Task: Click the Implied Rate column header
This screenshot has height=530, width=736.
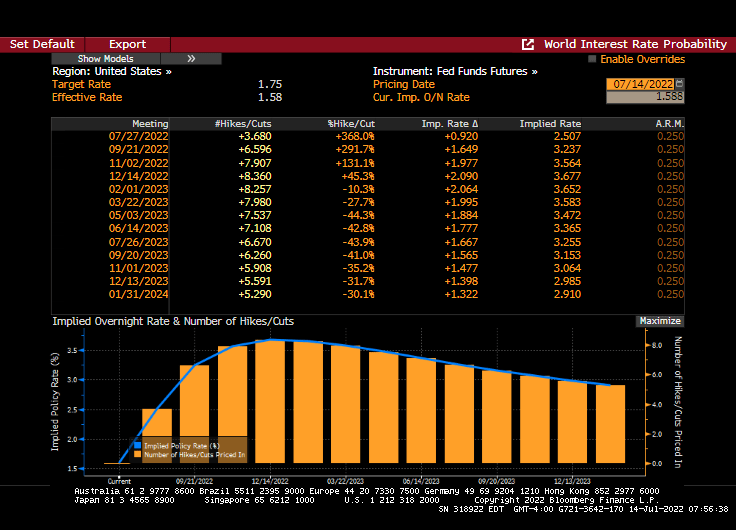Action: coord(550,123)
